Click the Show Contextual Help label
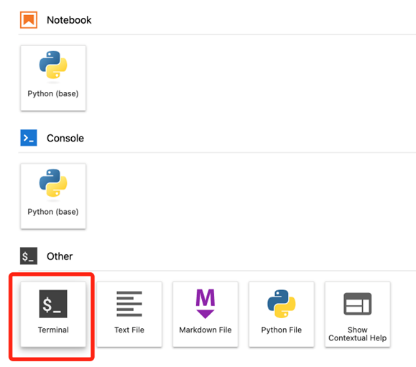416x367 pixels. 357,334
